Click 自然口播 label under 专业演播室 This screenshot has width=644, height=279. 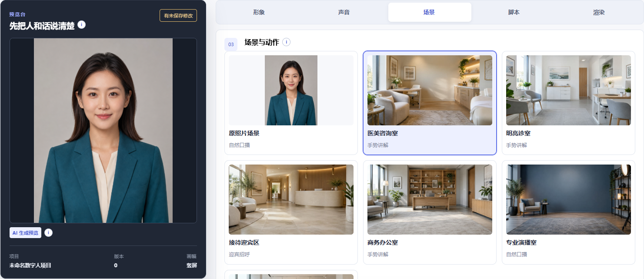(517, 254)
